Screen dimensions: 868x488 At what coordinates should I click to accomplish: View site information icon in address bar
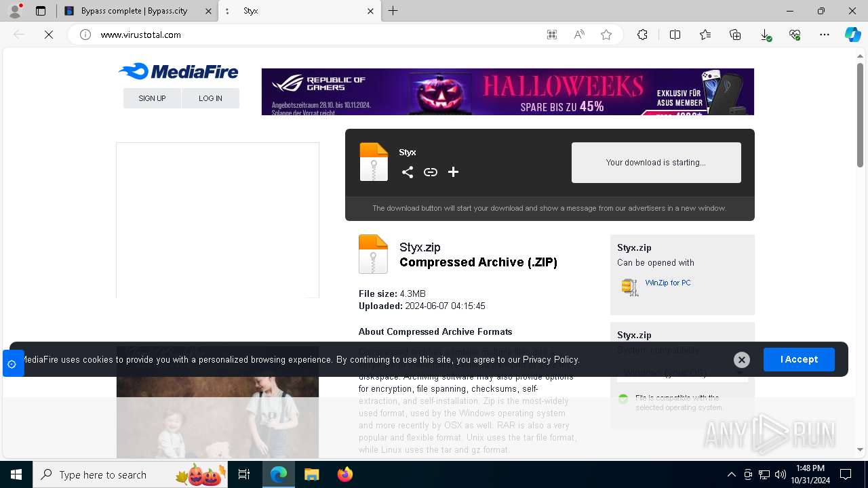tap(85, 35)
